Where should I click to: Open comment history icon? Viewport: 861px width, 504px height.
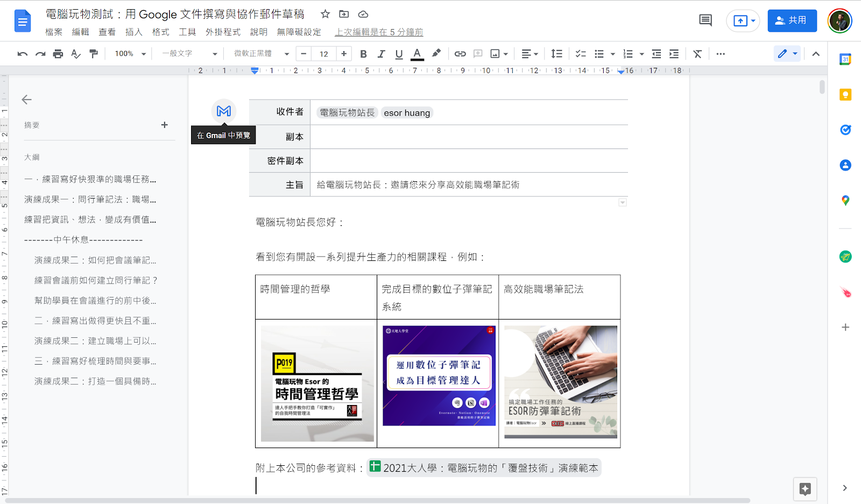(705, 20)
